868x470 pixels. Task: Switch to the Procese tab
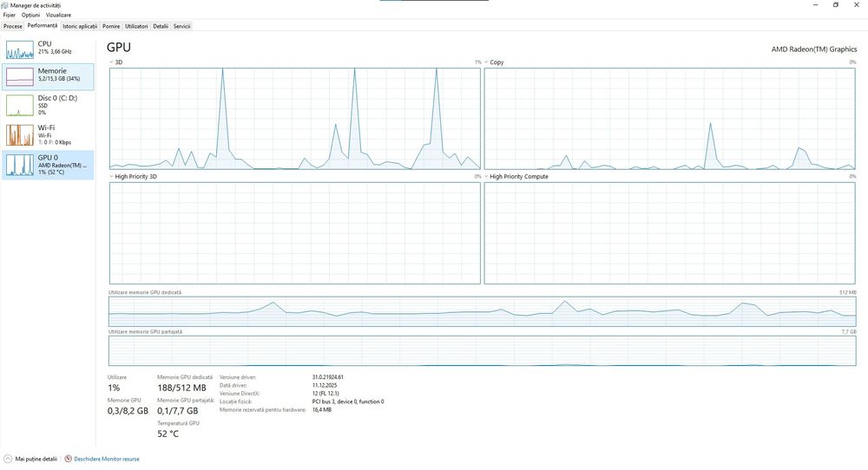pyautogui.click(x=13, y=26)
